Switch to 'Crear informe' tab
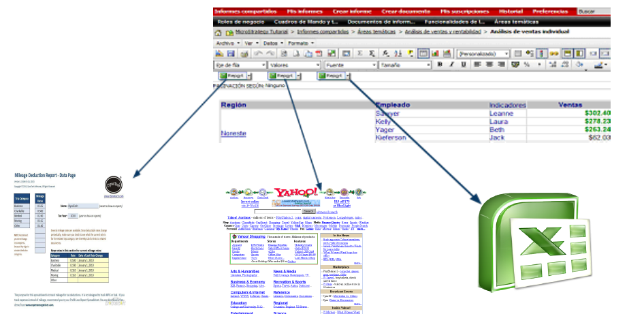 pos(351,12)
